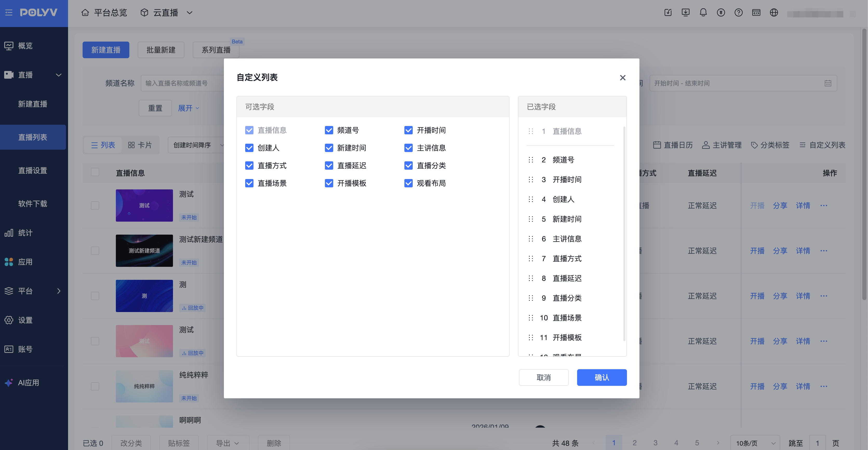Click the 应用 apps grid icon

click(x=9, y=262)
